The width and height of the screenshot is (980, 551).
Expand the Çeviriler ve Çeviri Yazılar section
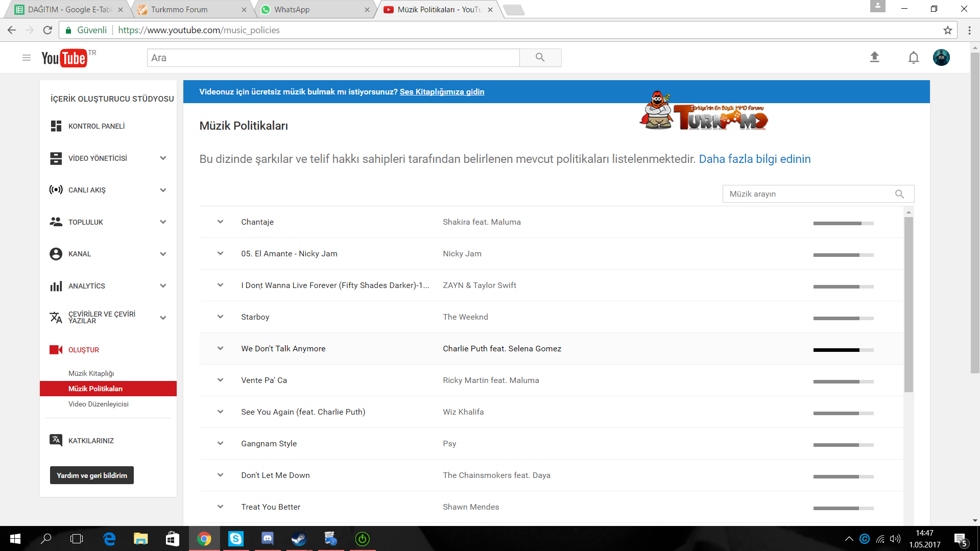(x=163, y=318)
